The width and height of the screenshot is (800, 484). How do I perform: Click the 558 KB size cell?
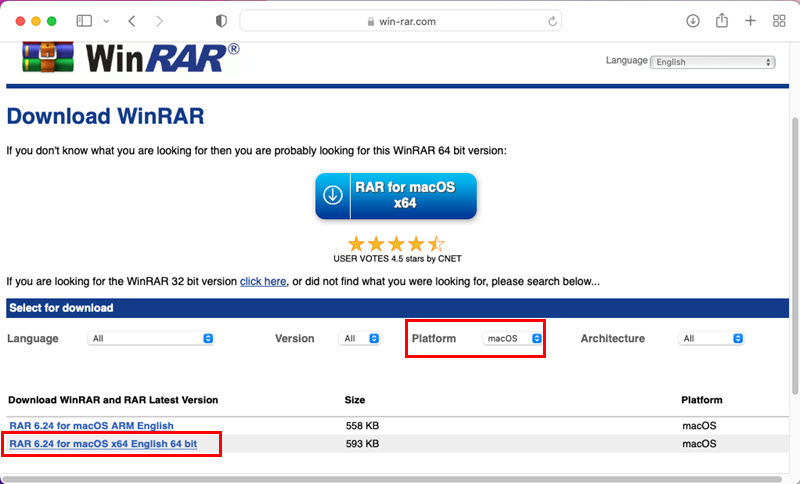tap(362, 425)
